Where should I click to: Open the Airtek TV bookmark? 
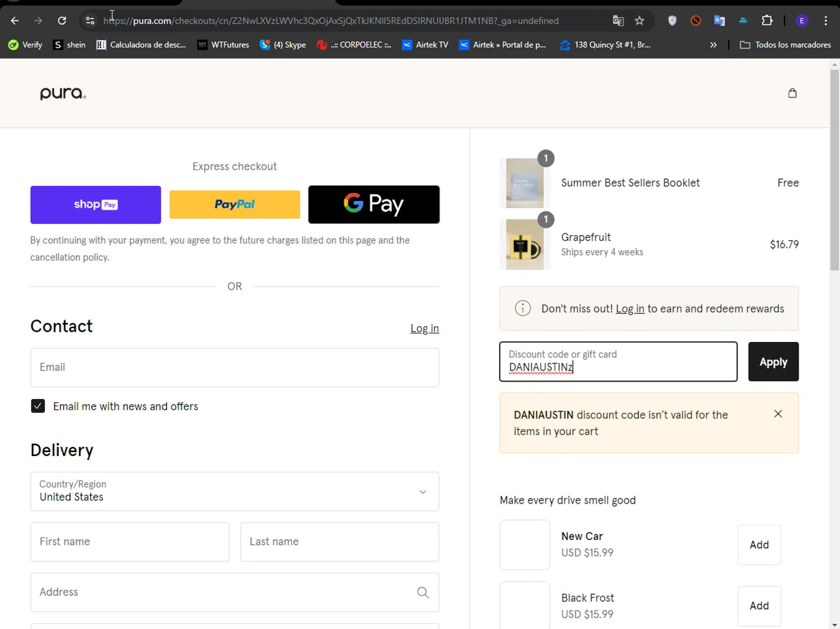pyautogui.click(x=425, y=45)
